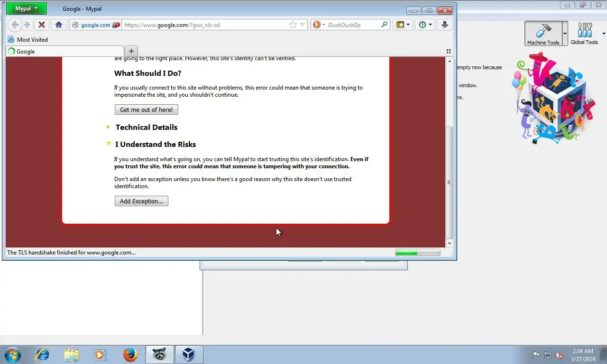Click the page scrollbar up arrow
Viewport: 607px width, 364px height.
(450, 62)
